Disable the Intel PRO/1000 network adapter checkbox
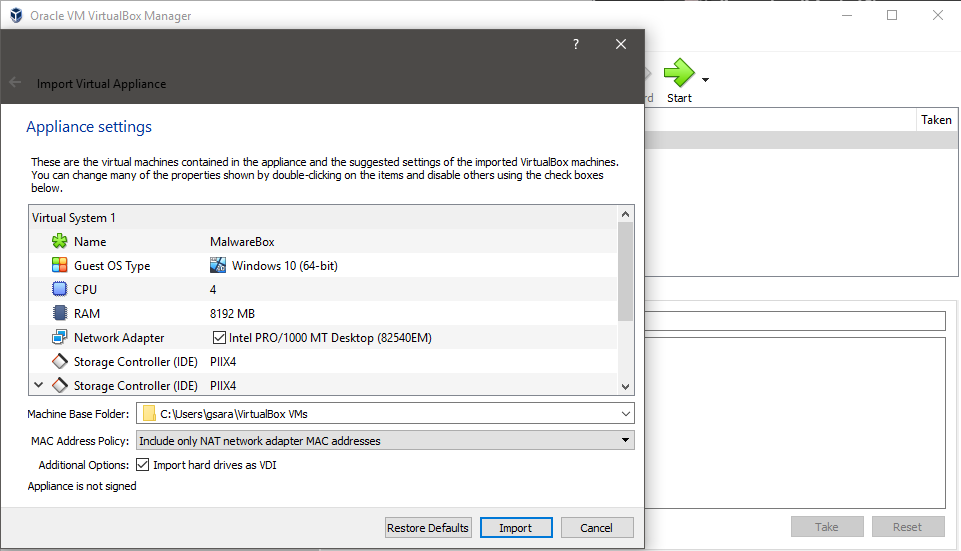The width and height of the screenshot is (961, 551). tap(219, 338)
